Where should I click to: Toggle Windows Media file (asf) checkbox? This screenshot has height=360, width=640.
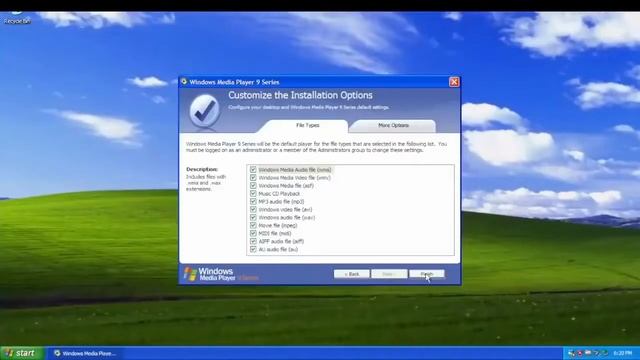pyautogui.click(x=253, y=186)
